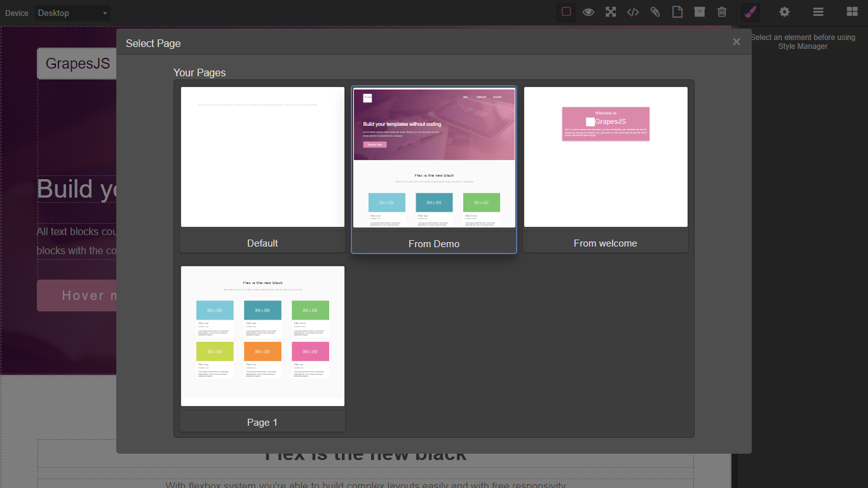Select the From welcome page
The height and width of the screenshot is (488, 868).
click(605, 156)
